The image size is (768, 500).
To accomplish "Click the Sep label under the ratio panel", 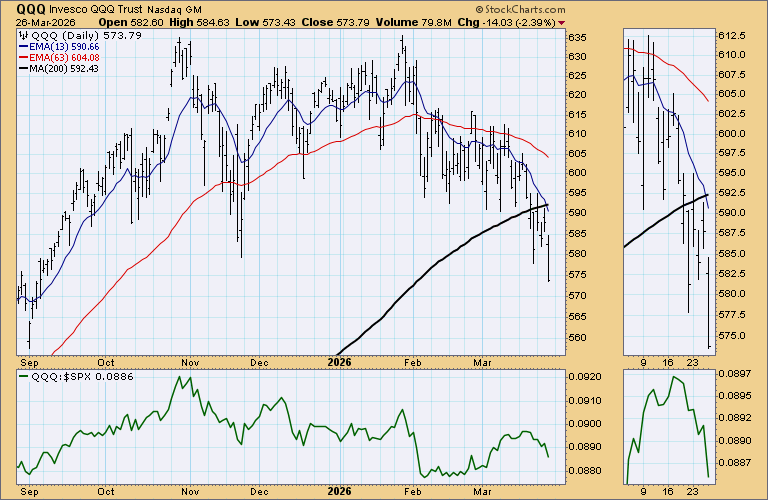I will pos(29,491).
